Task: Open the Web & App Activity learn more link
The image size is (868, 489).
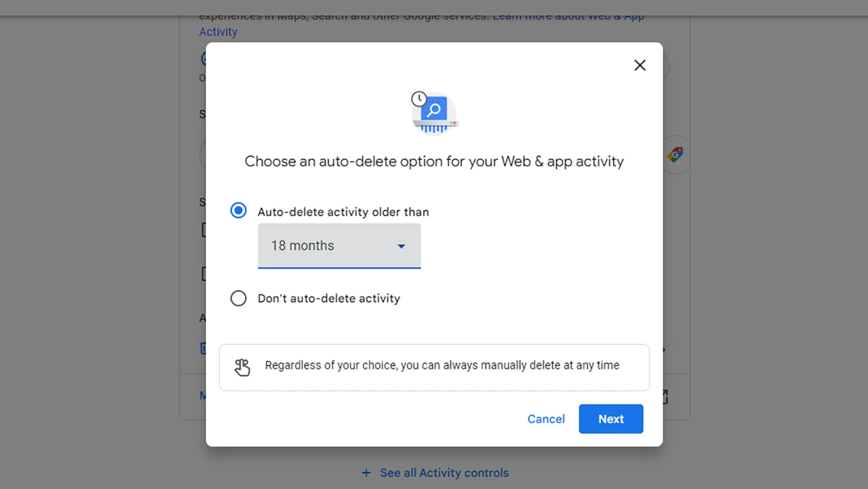Action: pos(568,16)
